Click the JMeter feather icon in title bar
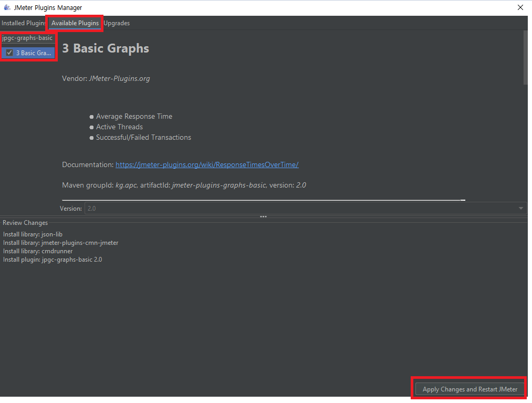 [x=7, y=7]
